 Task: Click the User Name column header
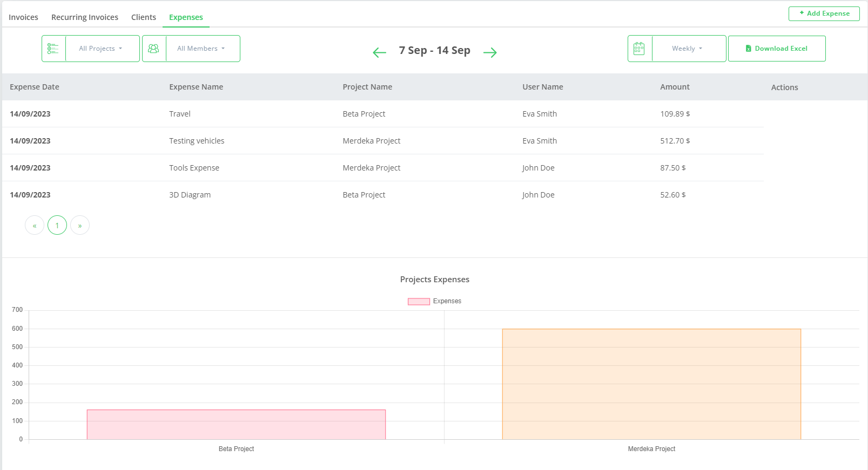543,87
